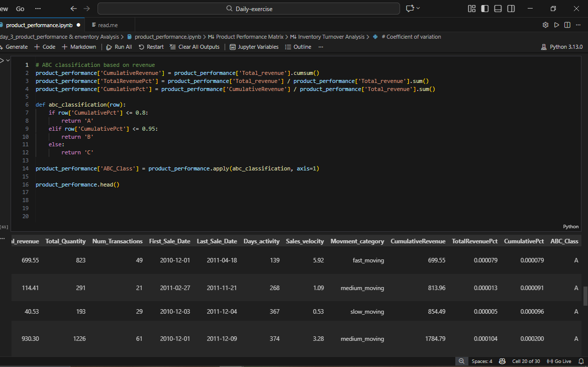Click Go Live in the status bar

click(559, 361)
